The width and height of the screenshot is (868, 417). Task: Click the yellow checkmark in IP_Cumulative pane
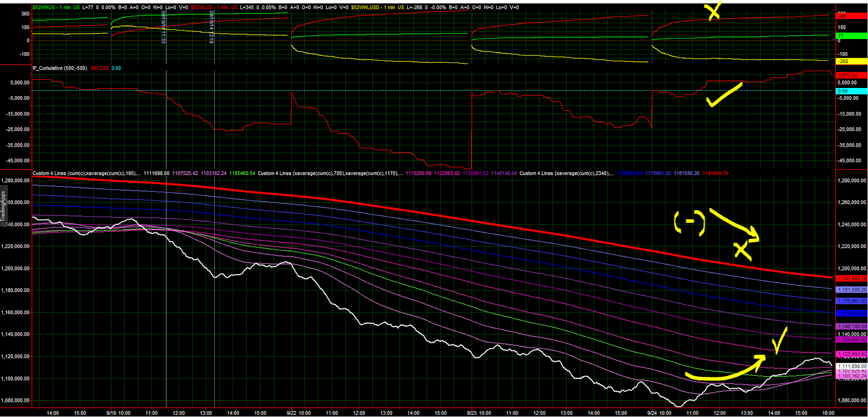coord(724,95)
